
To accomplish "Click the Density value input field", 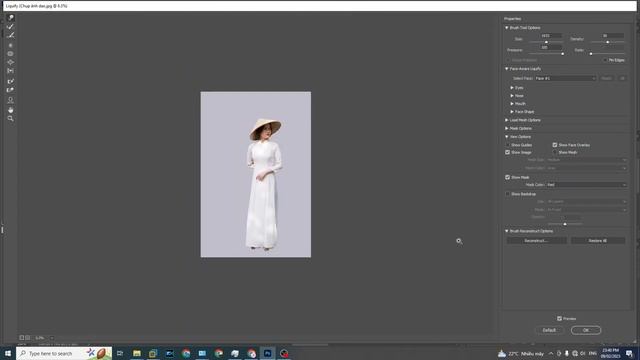I will pyautogui.click(x=613, y=36).
